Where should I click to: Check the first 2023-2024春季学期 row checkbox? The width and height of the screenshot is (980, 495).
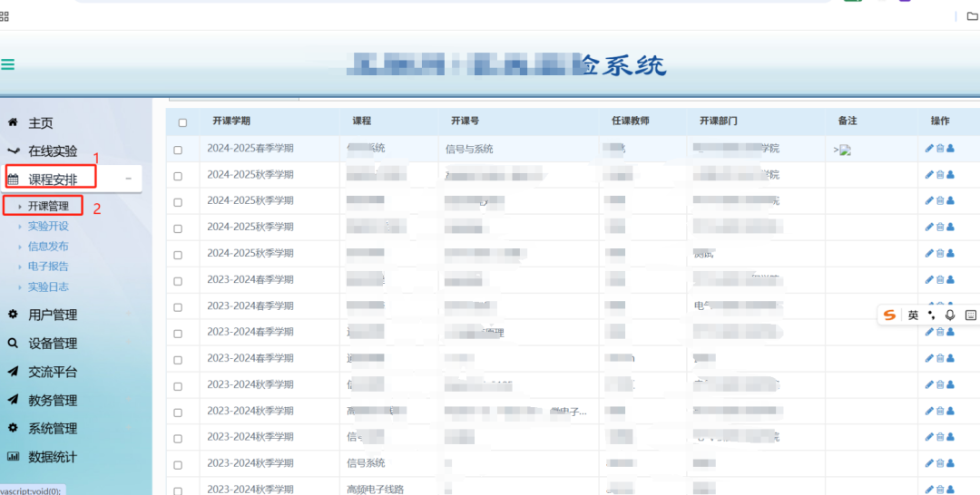click(178, 282)
